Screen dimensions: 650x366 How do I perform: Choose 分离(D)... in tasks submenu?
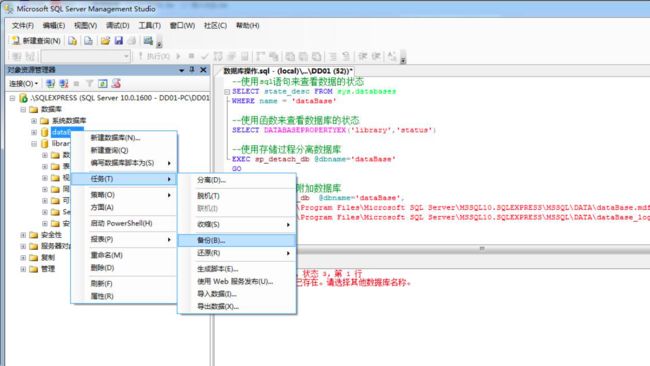(x=237, y=180)
